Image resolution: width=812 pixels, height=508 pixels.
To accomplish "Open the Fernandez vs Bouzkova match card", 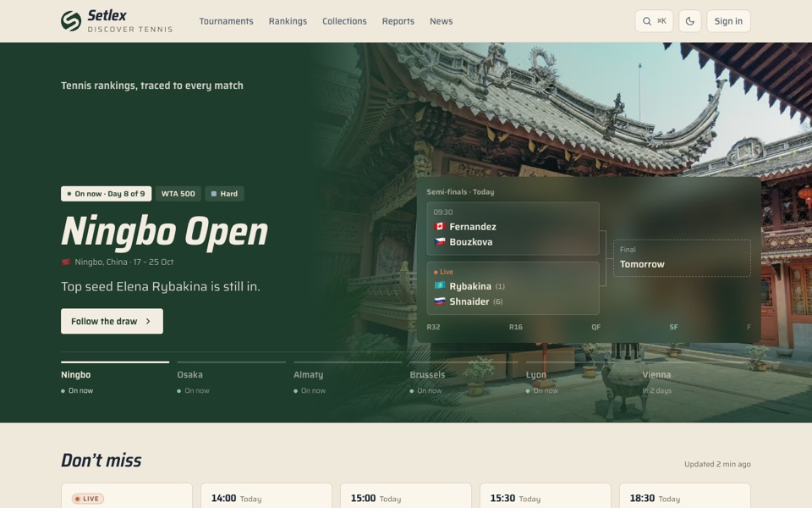I will [513, 229].
